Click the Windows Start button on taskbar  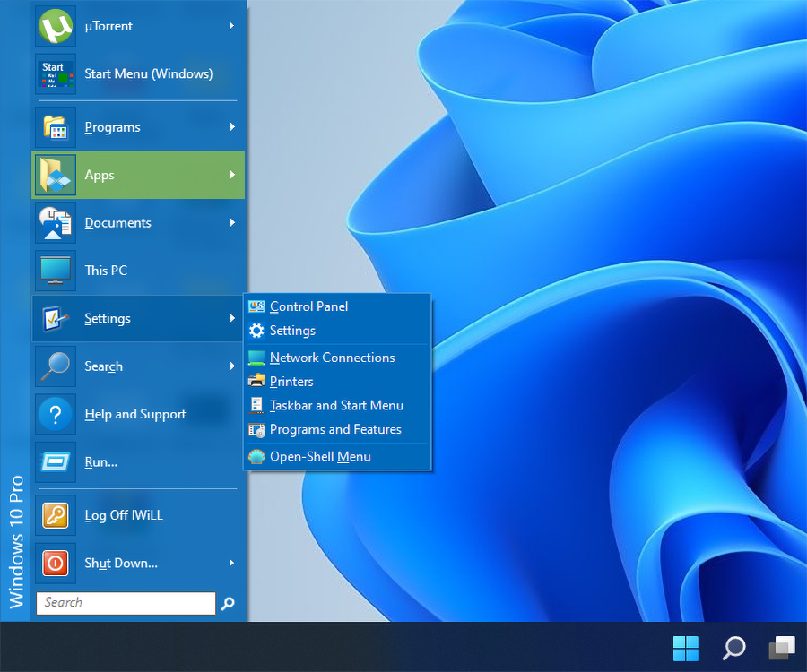click(686, 648)
